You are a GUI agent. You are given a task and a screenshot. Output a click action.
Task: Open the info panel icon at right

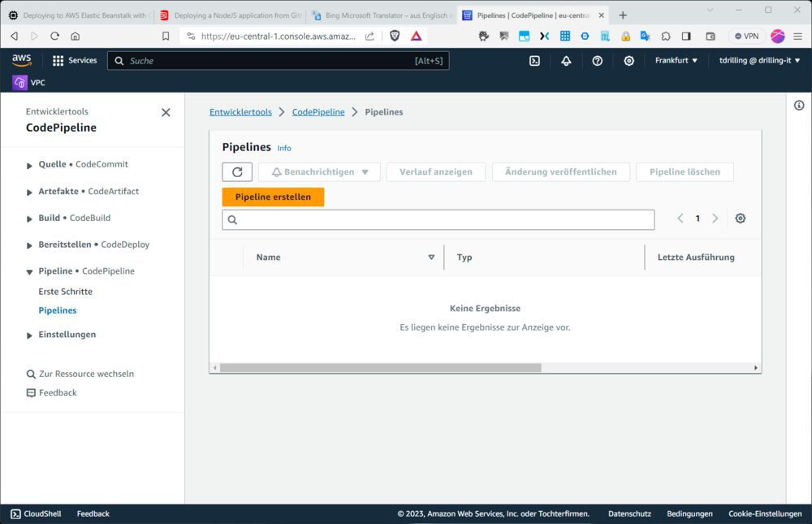coord(799,106)
